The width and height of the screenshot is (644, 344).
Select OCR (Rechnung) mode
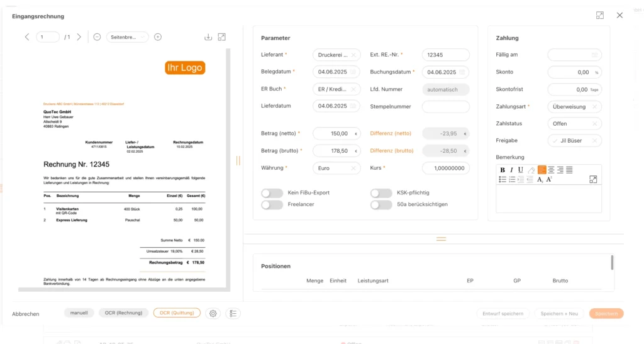point(124,313)
